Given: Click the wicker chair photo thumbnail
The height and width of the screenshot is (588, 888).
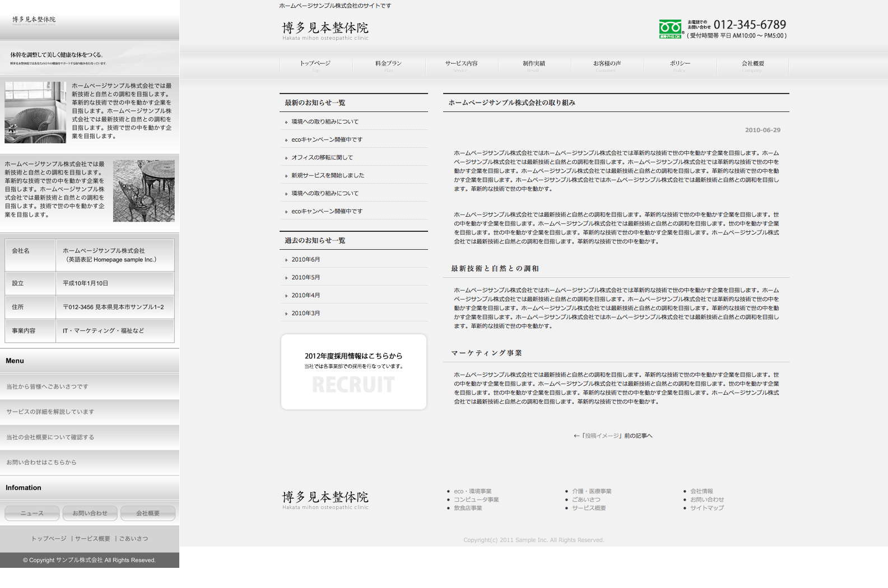Looking at the screenshot, I should 35,113.
